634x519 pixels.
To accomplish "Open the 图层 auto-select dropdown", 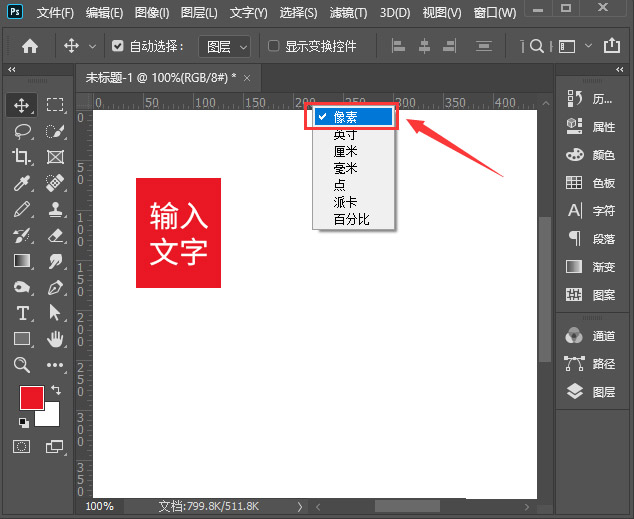I will coord(223,46).
